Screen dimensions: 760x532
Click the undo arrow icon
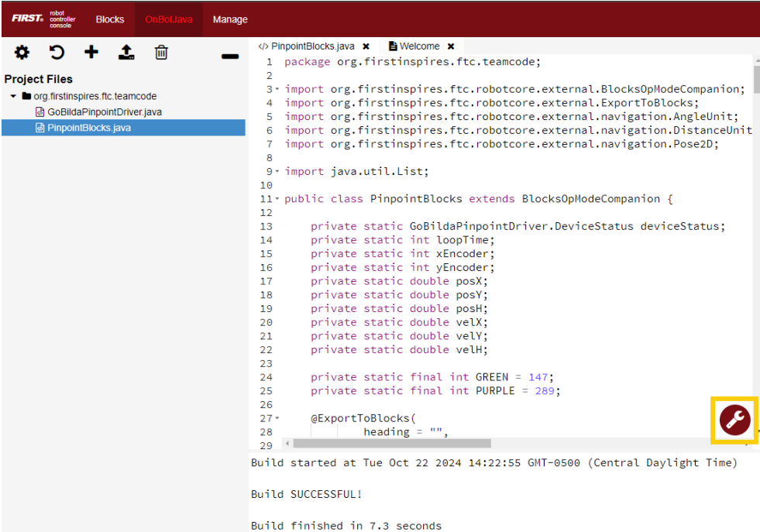coord(57,53)
